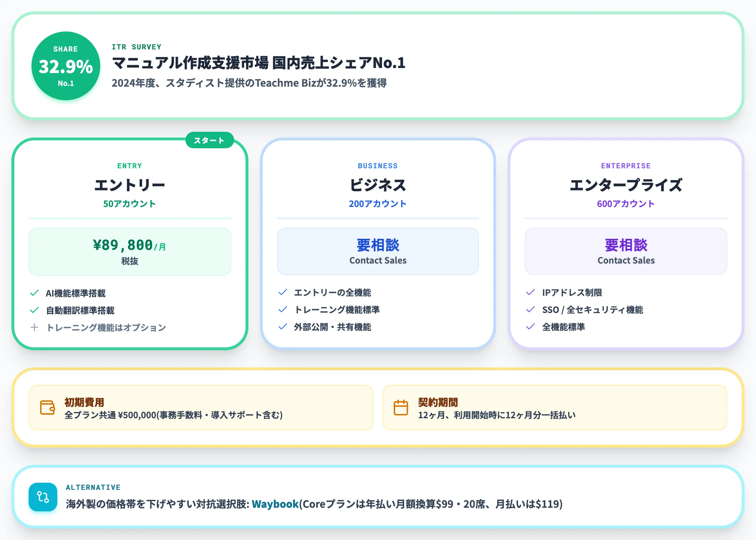The image size is (756, 540).
Task: Click the Business plan 要相談 Contact Sales box
Action: point(378,251)
